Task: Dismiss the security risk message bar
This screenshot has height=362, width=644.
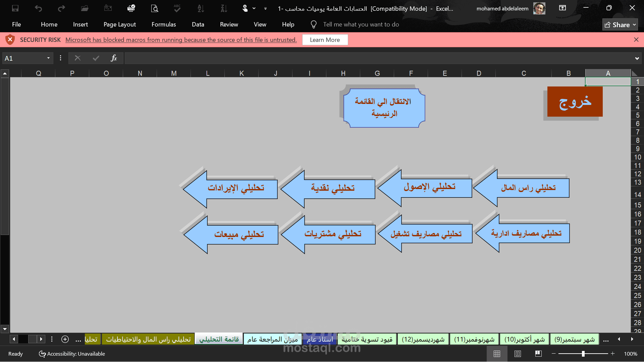Action: [636, 40]
